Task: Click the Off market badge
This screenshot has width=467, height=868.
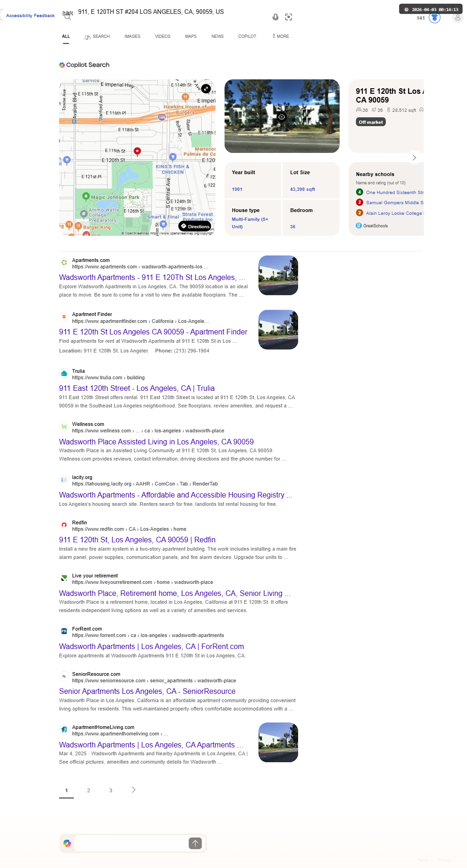Action: [371, 122]
